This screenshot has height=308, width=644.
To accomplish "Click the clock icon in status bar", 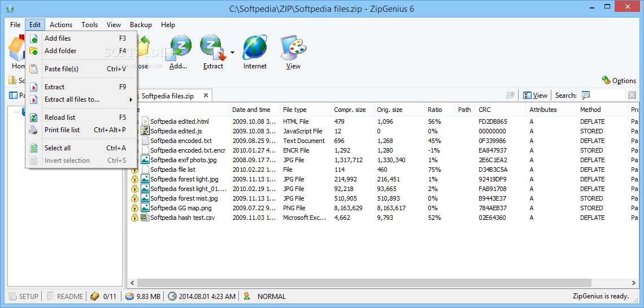I will click(x=172, y=296).
